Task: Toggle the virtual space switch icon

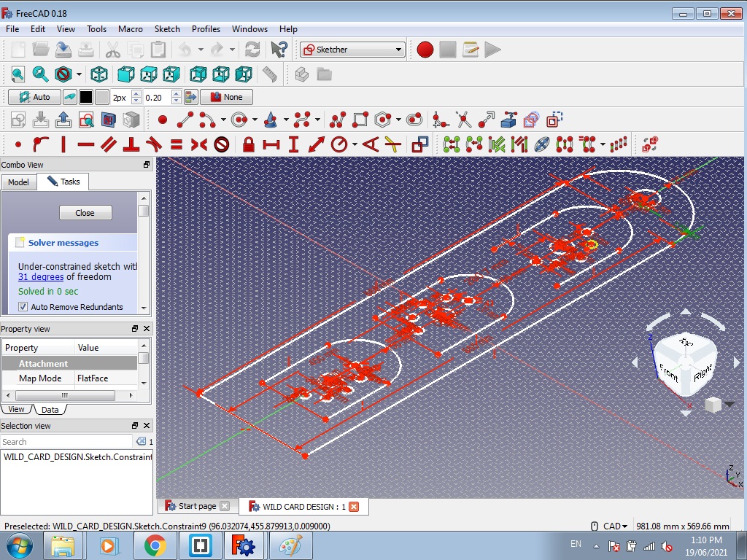Action: (649, 144)
